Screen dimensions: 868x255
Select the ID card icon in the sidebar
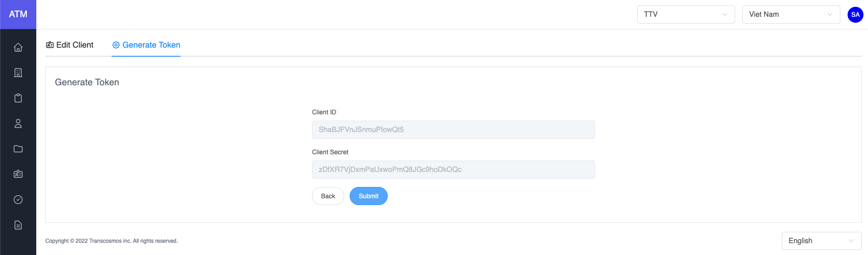(x=18, y=174)
